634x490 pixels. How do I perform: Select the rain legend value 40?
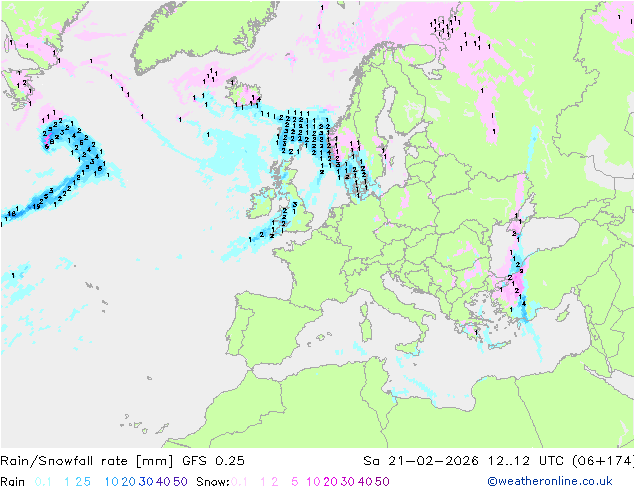(x=163, y=482)
